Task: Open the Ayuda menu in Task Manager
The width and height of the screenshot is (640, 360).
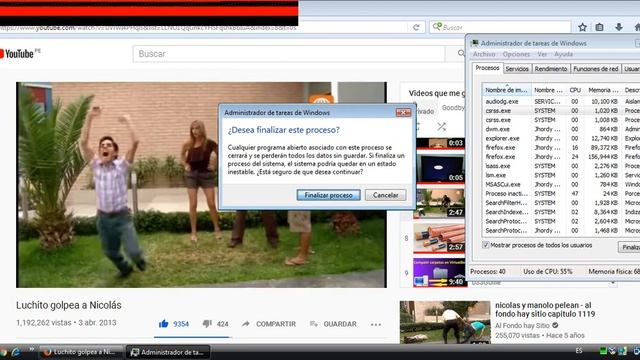Action: [563, 54]
